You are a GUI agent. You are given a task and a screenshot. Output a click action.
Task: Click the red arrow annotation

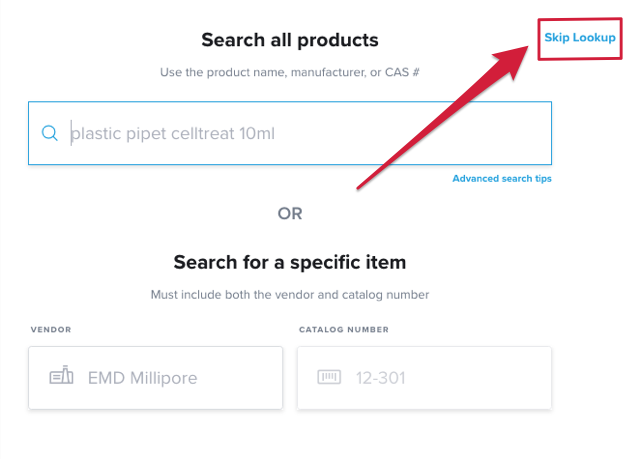(x=443, y=117)
